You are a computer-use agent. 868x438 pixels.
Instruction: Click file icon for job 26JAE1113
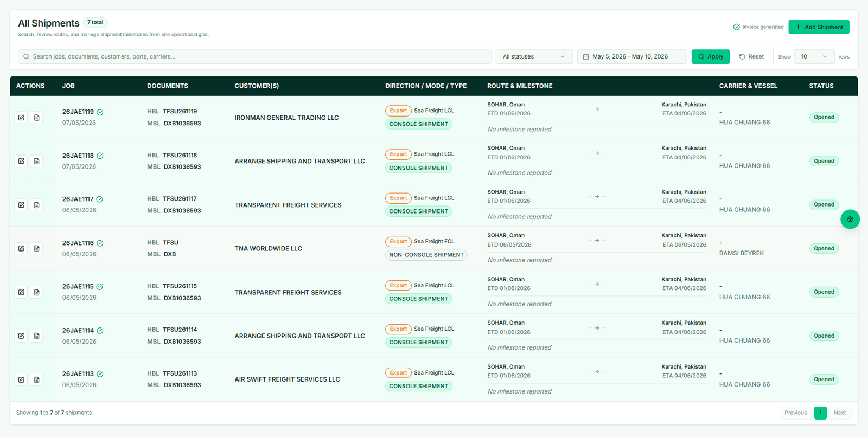(36, 379)
